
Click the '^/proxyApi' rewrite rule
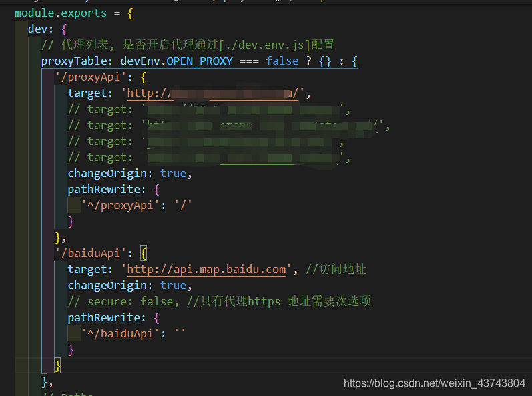pyautogui.click(x=136, y=205)
